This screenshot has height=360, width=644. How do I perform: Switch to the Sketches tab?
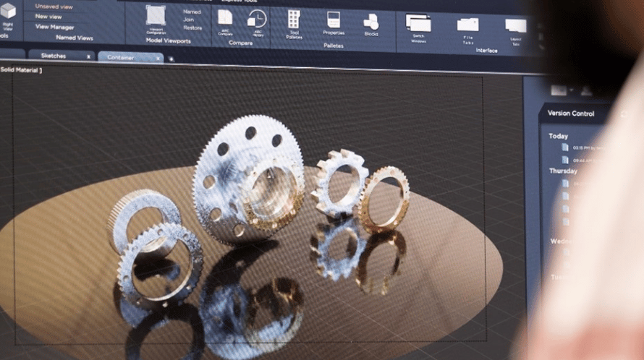coord(54,55)
